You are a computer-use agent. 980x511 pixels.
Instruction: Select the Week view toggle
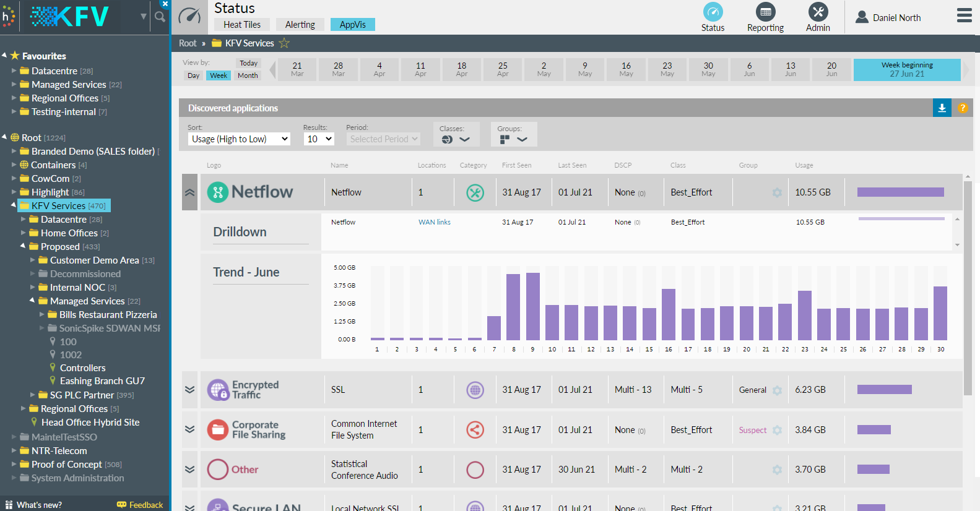pos(218,75)
